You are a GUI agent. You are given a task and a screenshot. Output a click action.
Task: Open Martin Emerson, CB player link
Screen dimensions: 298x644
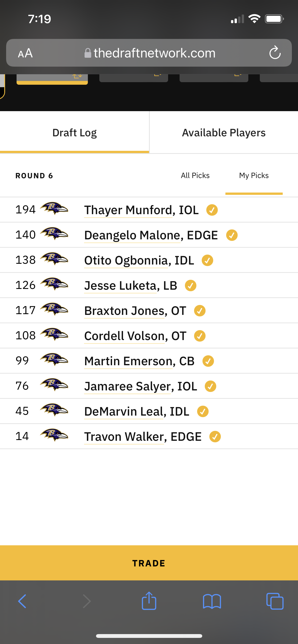(x=139, y=361)
